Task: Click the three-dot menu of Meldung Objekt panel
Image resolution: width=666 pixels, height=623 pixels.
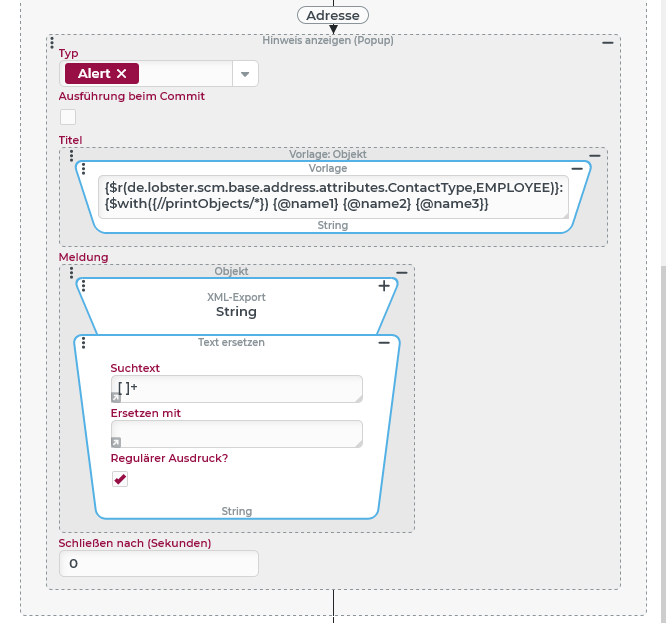Action: (x=71, y=272)
